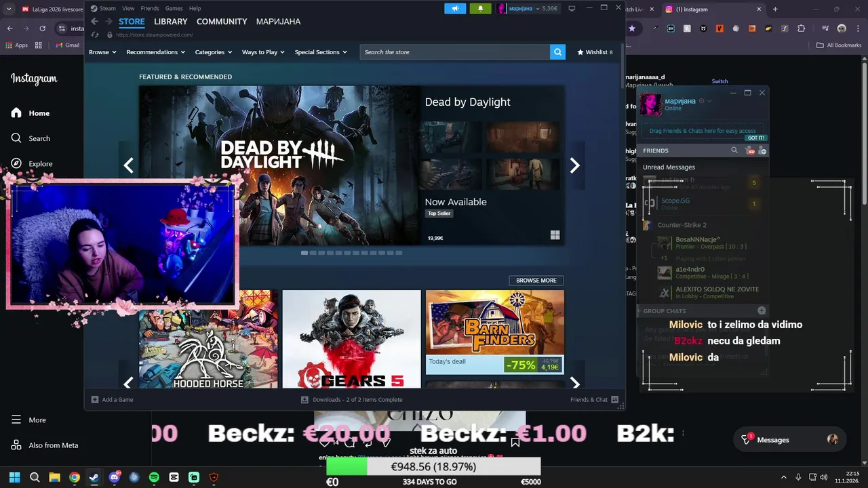Switch to the STORE tab
This screenshot has width=868, height=488.
(x=132, y=22)
